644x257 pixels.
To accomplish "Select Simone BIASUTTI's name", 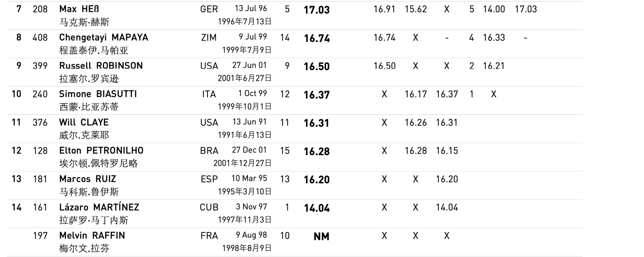I will click(98, 94).
